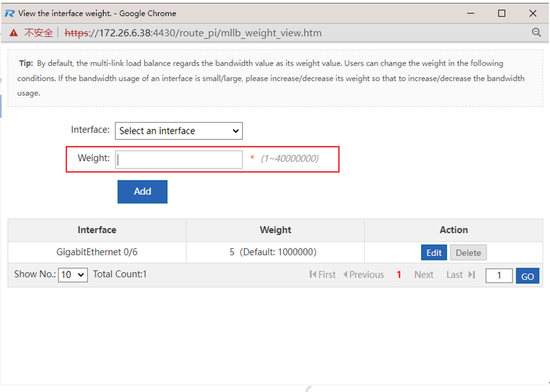This screenshot has height=392, width=550.
Task: Select page number 1 in pagination
Action: click(399, 275)
